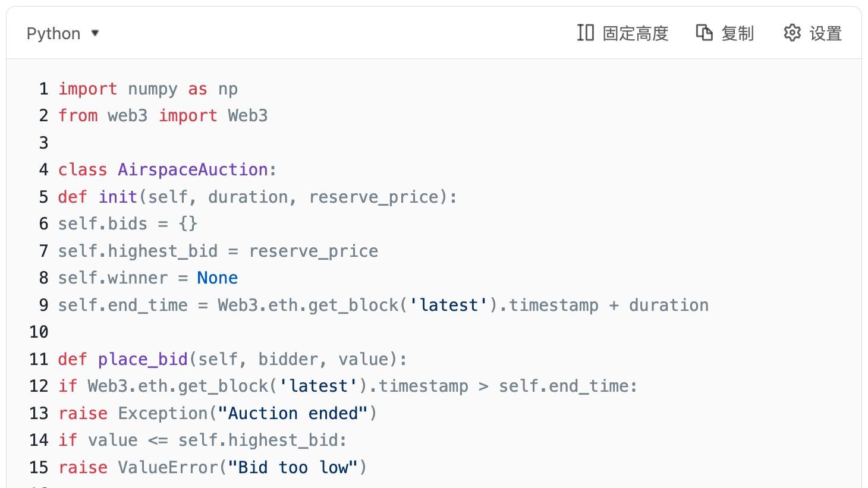The image size is (868, 488).
Task: Click the "Bid too low" string
Action: (x=293, y=467)
